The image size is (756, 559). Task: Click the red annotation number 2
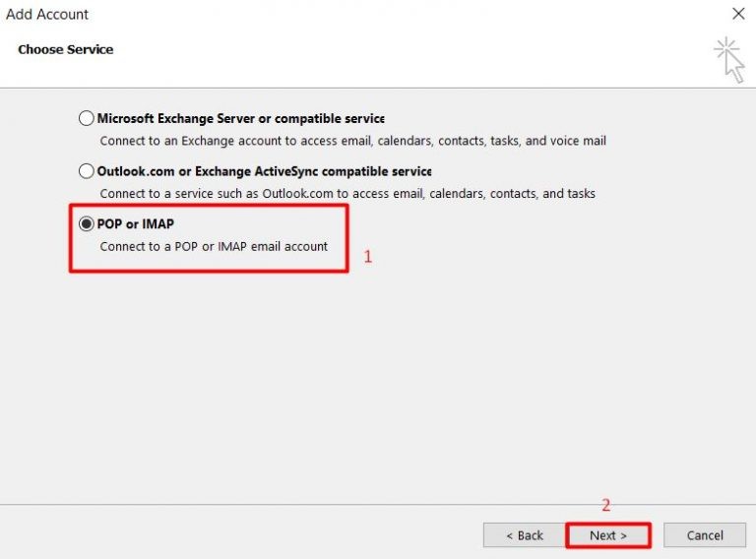(x=605, y=506)
